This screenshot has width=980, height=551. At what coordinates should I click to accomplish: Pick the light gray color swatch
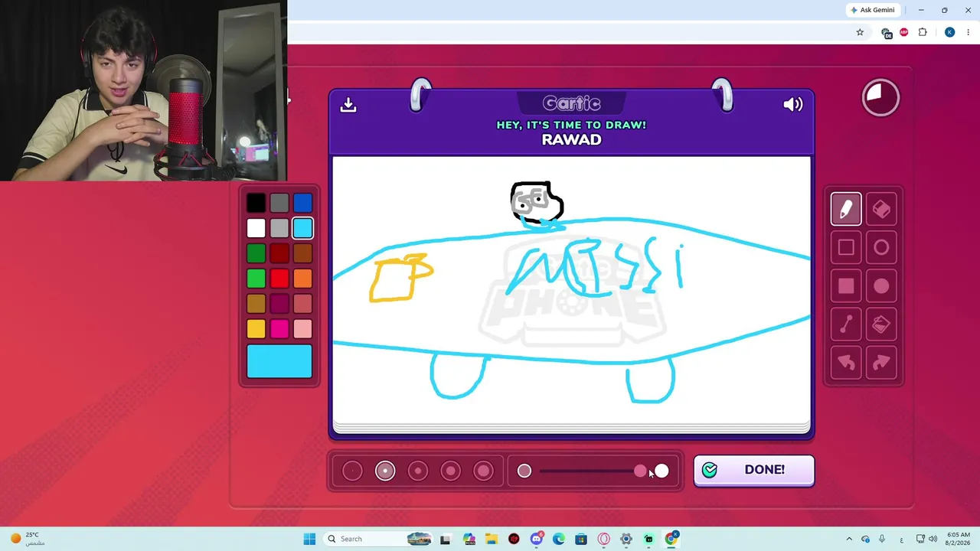[x=279, y=228]
